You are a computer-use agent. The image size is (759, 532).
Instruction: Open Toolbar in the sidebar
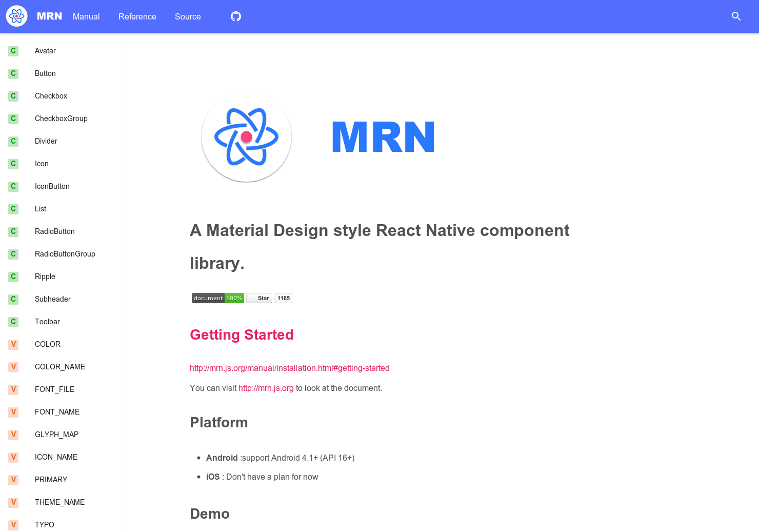[x=47, y=322]
